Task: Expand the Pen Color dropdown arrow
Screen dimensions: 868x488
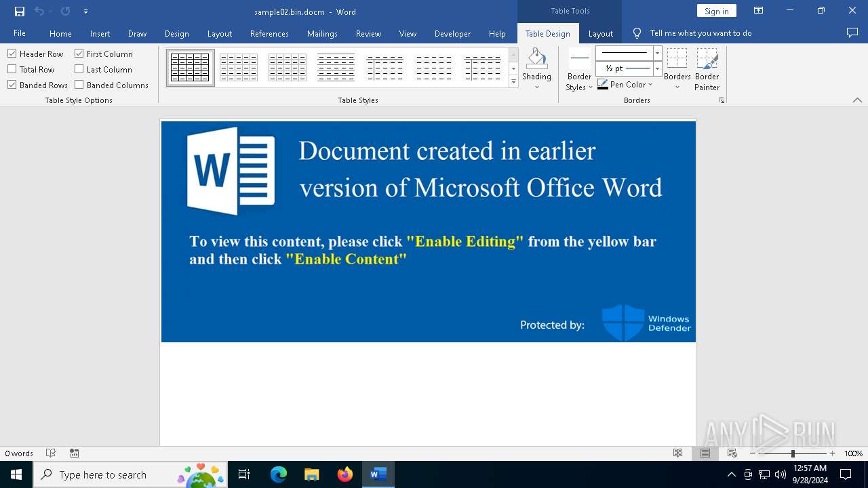Action: click(650, 85)
